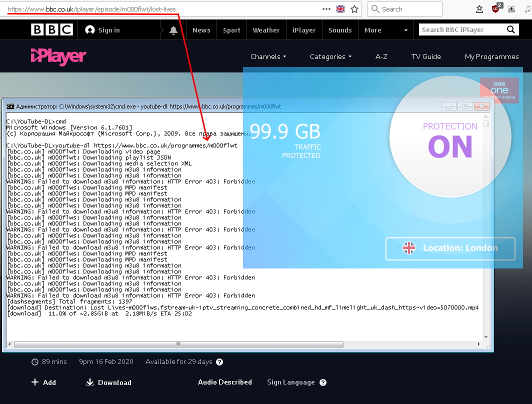Expand the More menu
Viewport: 532px width, 404px height.
(386, 30)
